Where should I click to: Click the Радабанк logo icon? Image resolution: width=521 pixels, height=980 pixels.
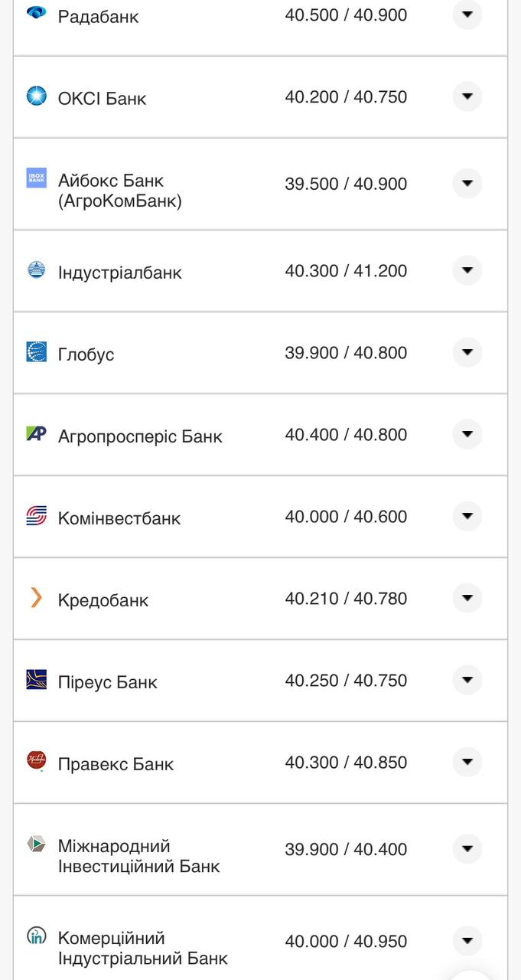[36, 12]
